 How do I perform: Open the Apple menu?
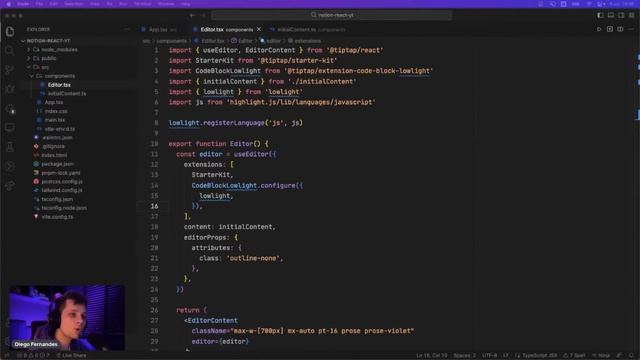coord(9,4)
